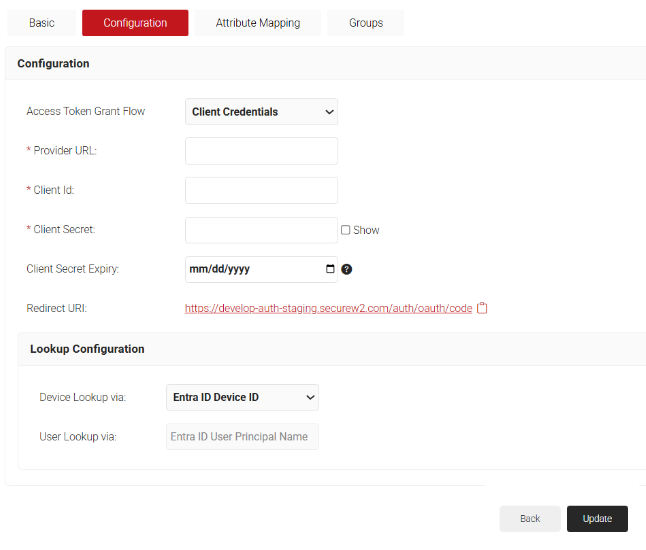This screenshot has width=646, height=550.
Task: Go to the Groups tab
Action: (x=366, y=23)
